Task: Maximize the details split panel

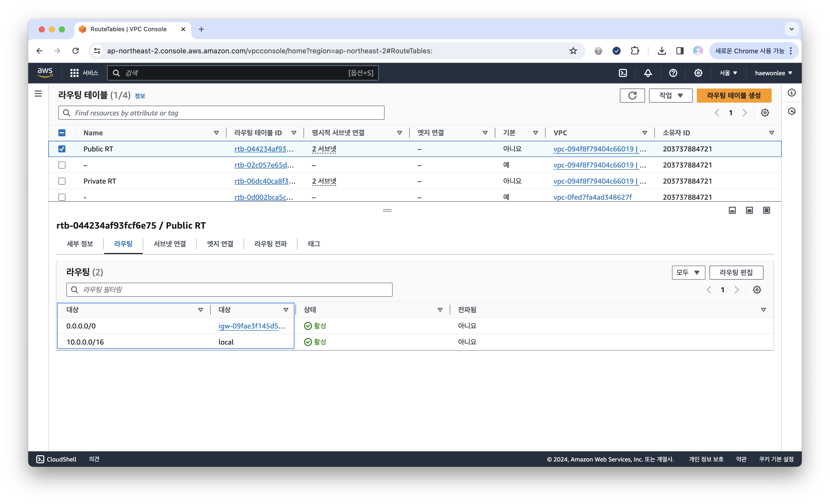Action: [x=766, y=211]
